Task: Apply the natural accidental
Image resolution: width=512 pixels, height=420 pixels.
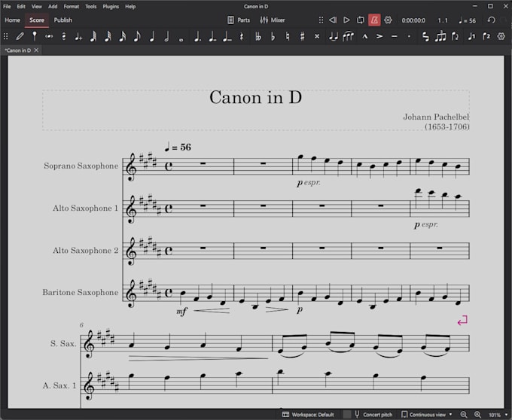Action: click(288, 37)
